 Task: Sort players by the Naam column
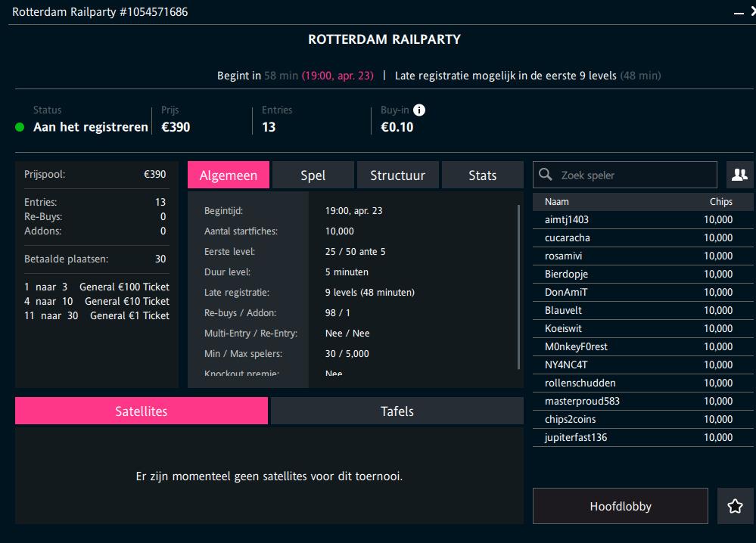coord(557,201)
